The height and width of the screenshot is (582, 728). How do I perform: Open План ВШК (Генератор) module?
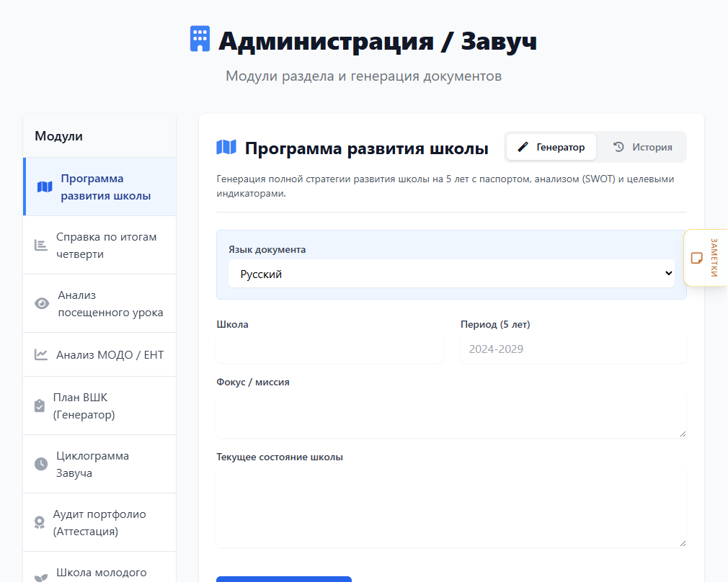tap(99, 406)
